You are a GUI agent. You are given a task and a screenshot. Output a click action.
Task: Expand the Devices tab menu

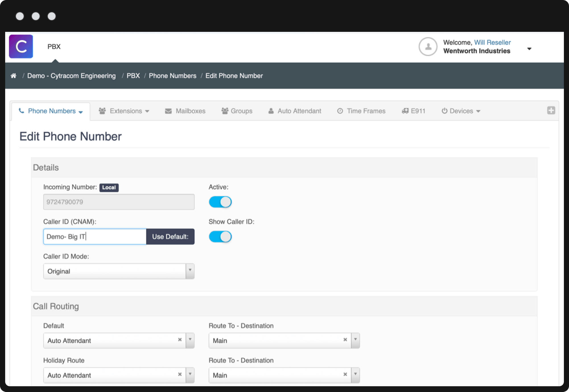(461, 111)
